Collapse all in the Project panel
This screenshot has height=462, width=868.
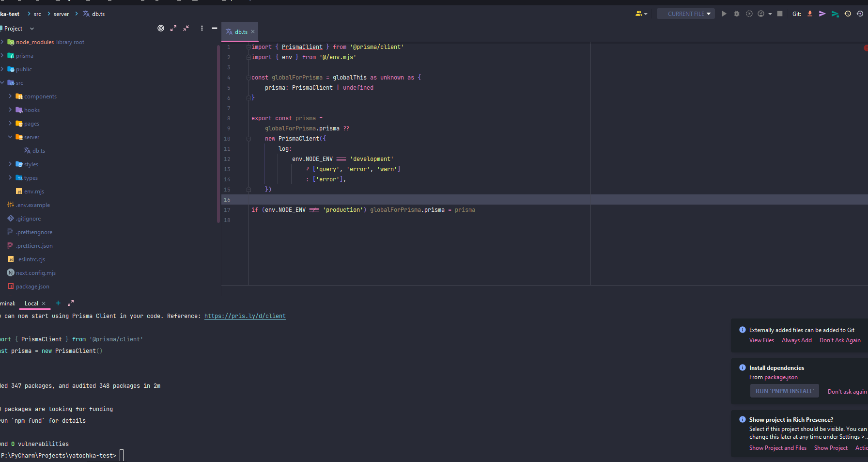click(186, 29)
